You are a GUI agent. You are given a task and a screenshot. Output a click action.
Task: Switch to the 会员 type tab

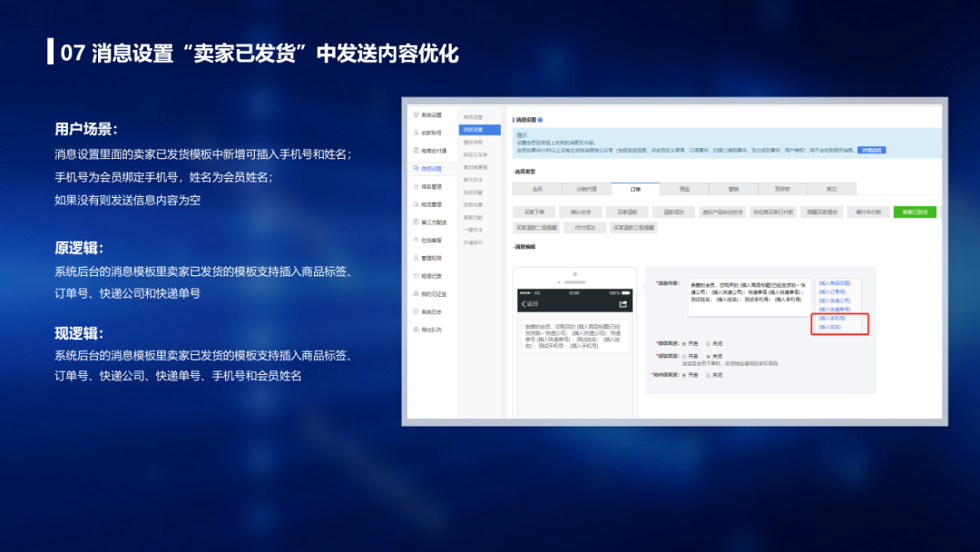click(x=537, y=189)
